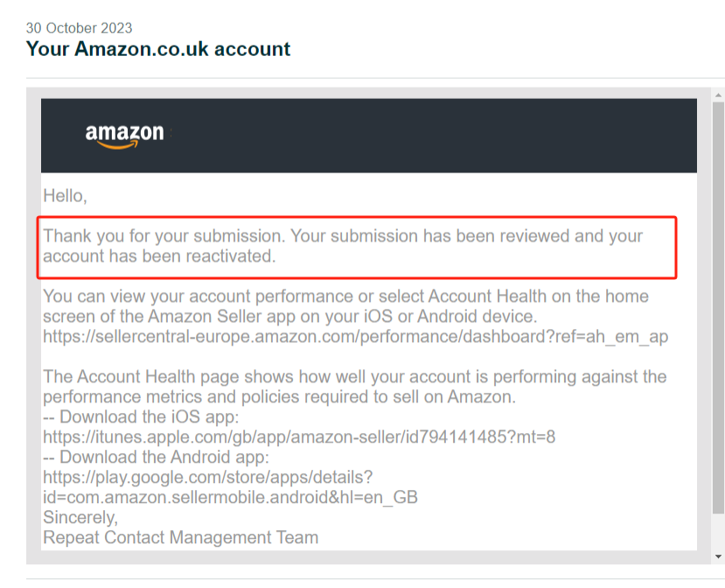Click the 'Repeat Contact Management Team' signature
This screenshot has height=588, width=725.
(x=181, y=537)
